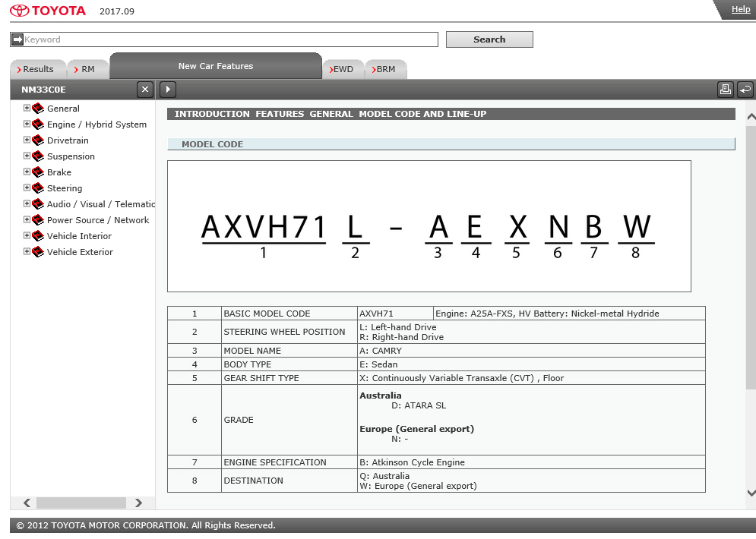Viewport: 756px width, 539px height.
Task: Click the GEAR SHIFT TYPE cell
Action: [289, 378]
